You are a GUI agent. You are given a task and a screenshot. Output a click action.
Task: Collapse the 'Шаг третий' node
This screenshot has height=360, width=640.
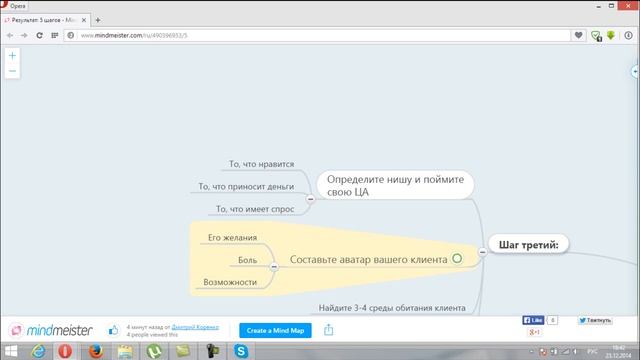[482, 252]
